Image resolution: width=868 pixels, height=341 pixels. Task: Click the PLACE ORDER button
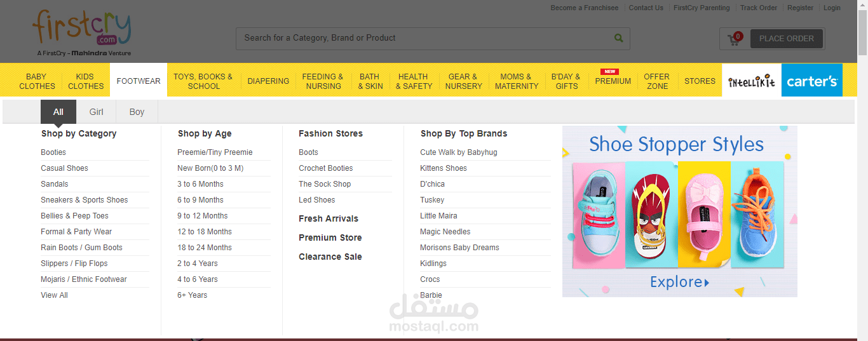(x=787, y=38)
